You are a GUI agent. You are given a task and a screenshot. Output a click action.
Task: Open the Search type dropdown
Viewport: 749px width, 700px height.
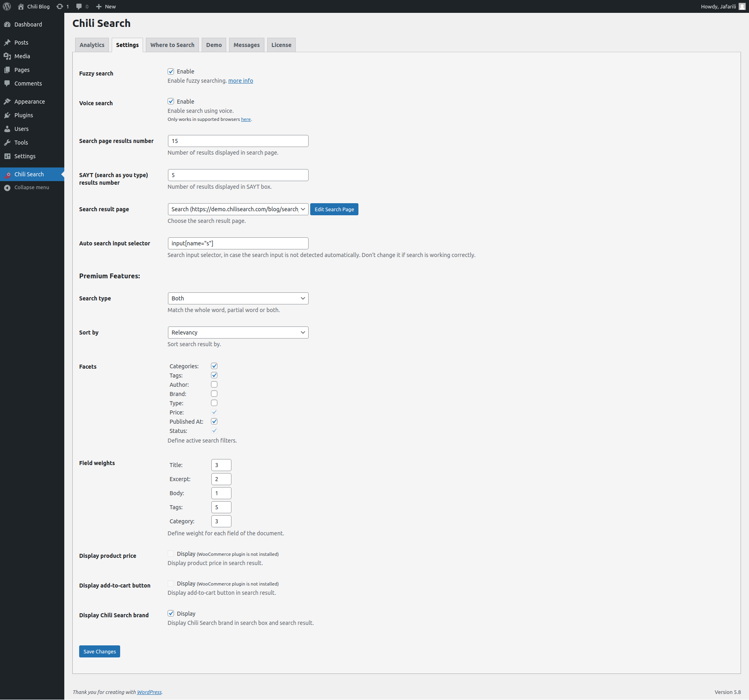click(238, 298)
